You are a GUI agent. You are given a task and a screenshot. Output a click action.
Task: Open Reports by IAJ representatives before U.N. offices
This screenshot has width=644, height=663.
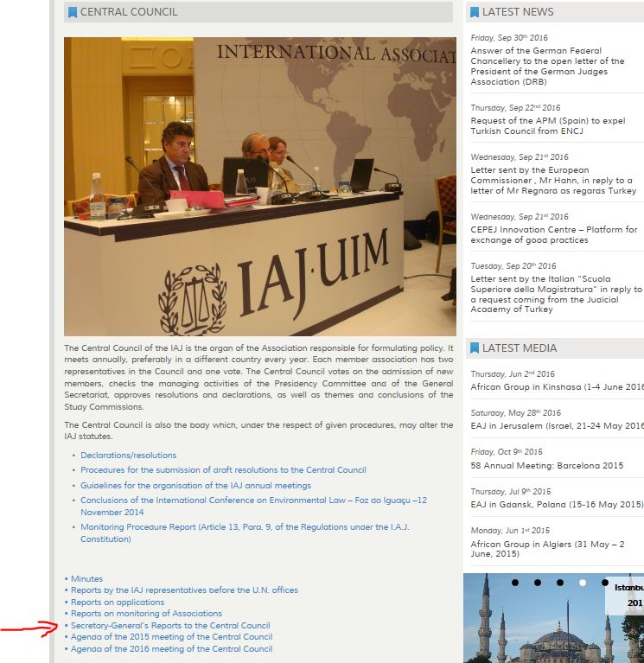[184, 590]
